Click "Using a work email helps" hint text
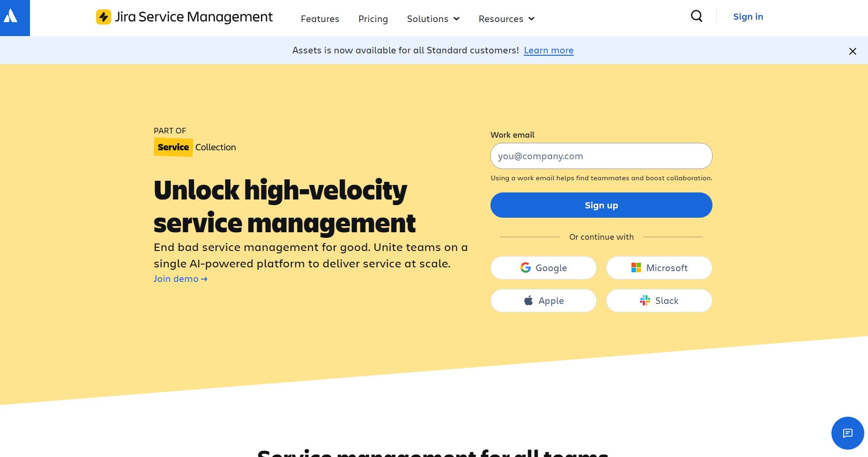 pyautogui.click(x=601, y=178)
